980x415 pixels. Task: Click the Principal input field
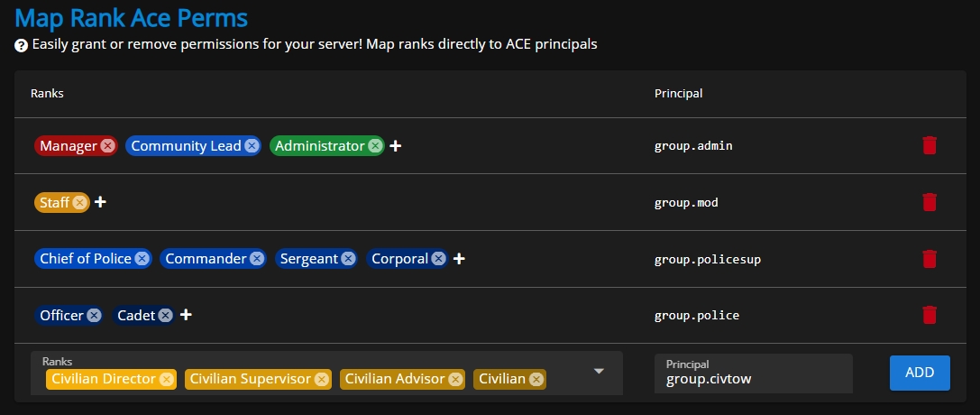tap(753, 379)
